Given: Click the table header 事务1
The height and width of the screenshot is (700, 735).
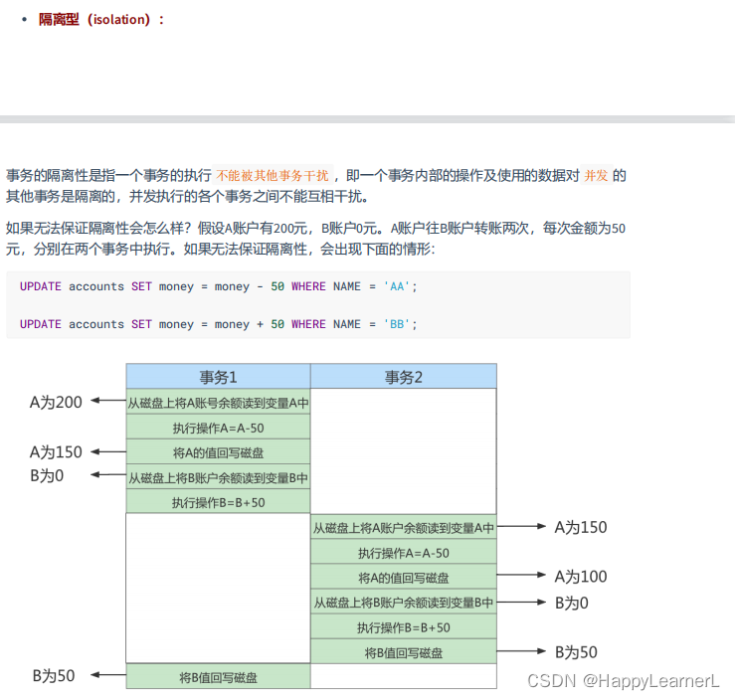Looking at the screenshot, I should [219, 377].
